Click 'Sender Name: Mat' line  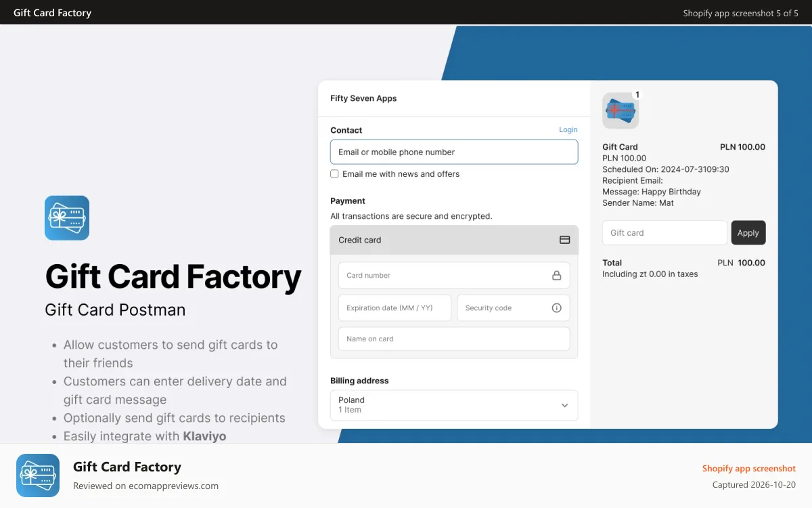click(x=638, y=203)
